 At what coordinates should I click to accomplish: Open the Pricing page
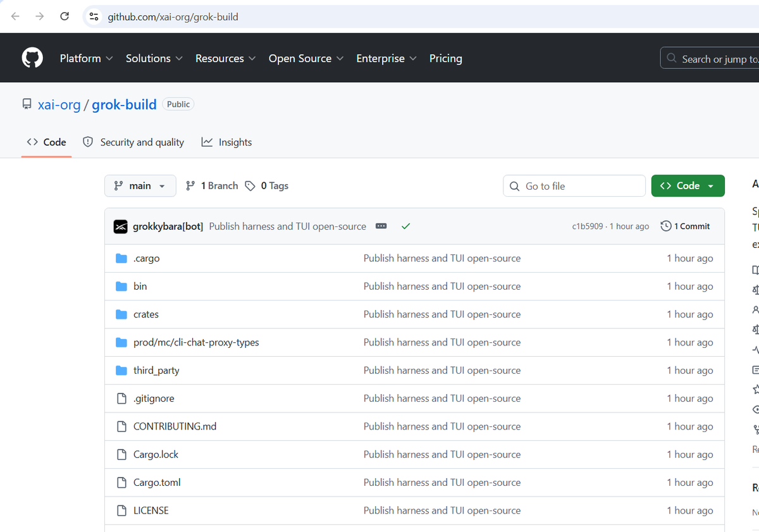[x=446, y=58]
